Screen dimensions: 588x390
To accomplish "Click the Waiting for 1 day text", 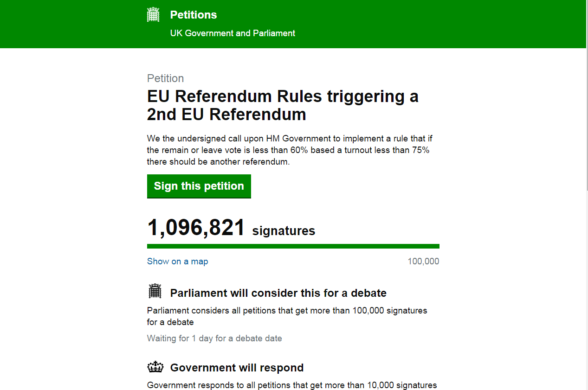I will click(214, 339).
